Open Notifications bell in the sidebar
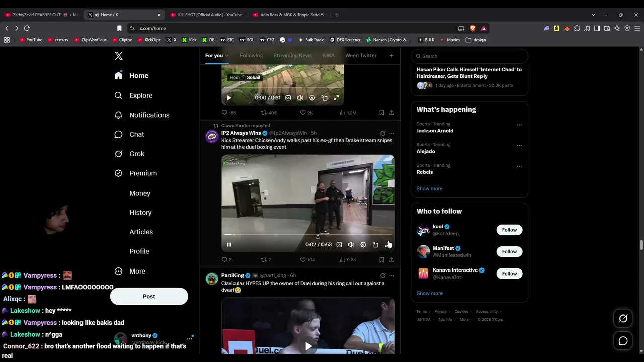The height and width of the screenshot is (362, 644). pos(118,115)
